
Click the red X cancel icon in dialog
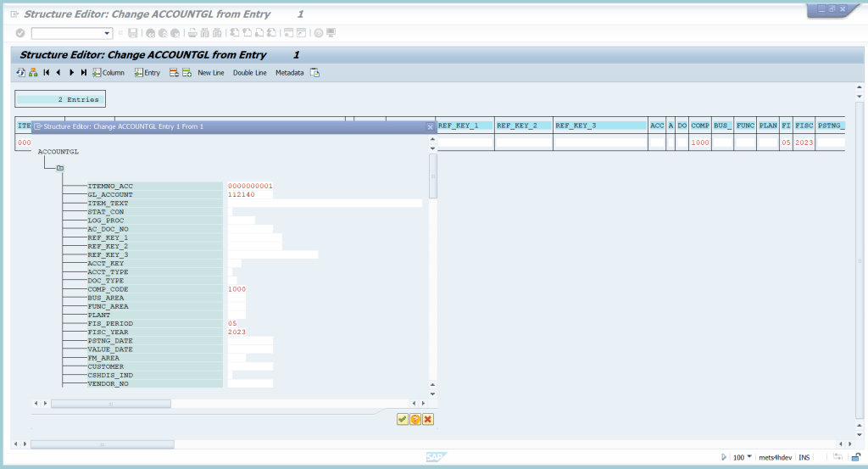point(428,420)
